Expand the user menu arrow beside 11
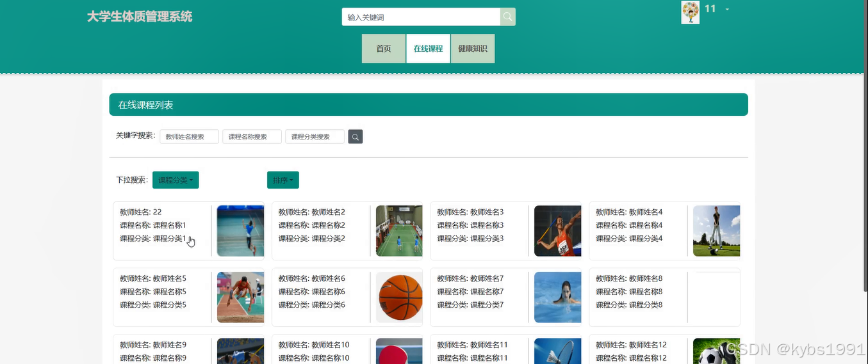The width and height of the screenshot is (868, 364). pos(727,10)
